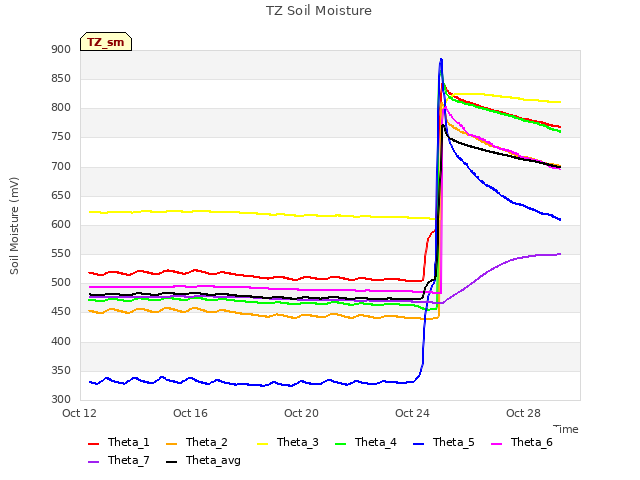Click the 300 y-axis tick label

61,400
